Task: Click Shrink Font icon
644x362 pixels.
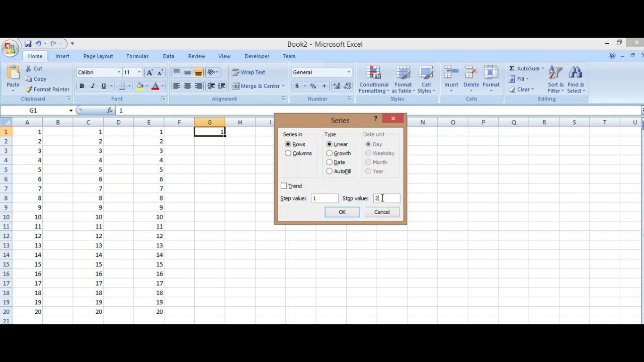Action: click(x=160, y=72)
